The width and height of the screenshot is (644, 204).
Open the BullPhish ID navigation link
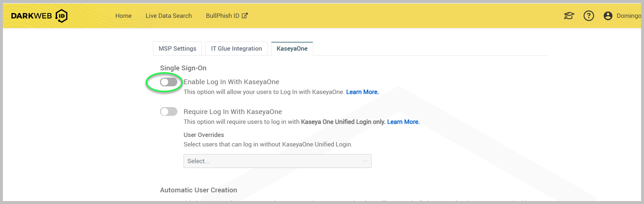click(223, 16)
